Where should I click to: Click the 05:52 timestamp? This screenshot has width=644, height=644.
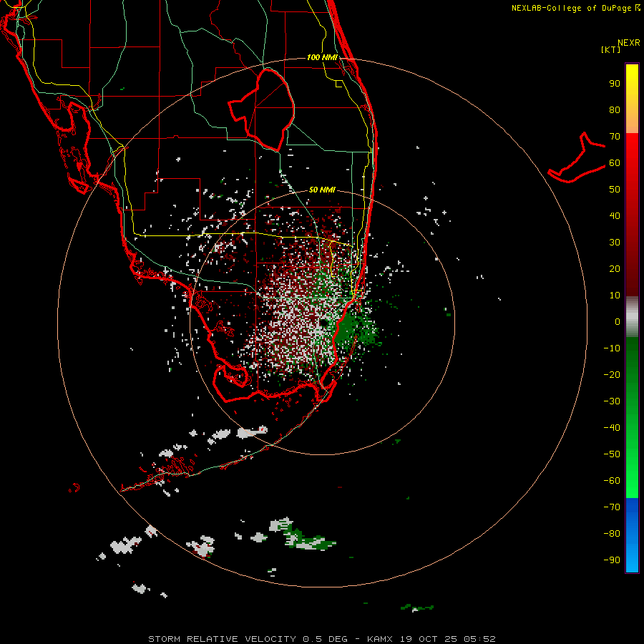click(x=480, y=639)
